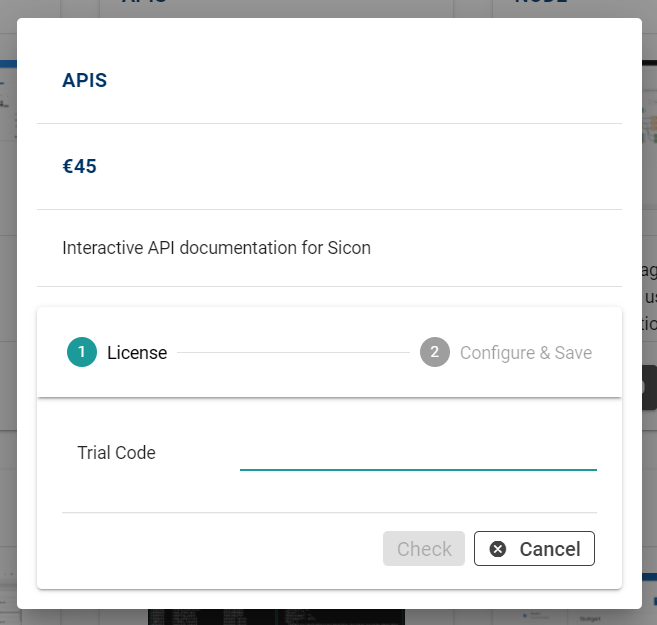Click the Interactive API documentation description
The width and height of the screenshot is (657, 625).
coord(216,248)
